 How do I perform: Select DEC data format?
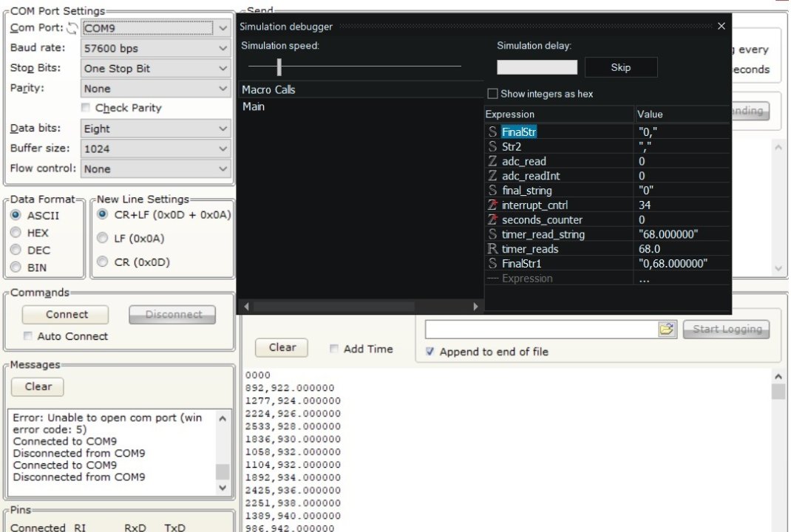16,250
